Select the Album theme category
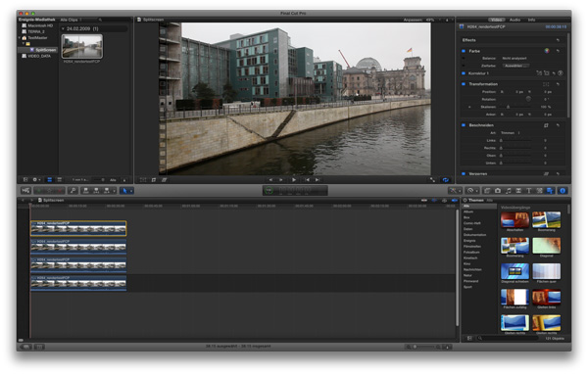The width and height of the screenshot is (588, 374). click(x=468, y=212)
